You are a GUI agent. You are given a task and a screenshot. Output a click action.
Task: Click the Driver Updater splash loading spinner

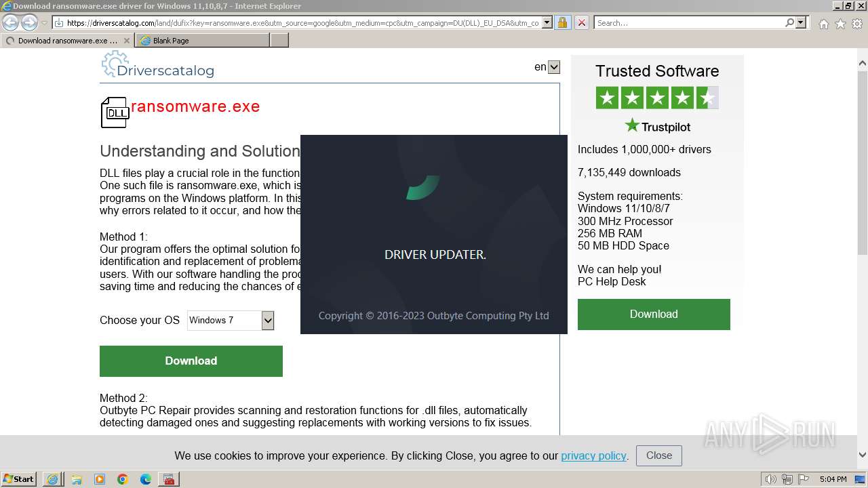423,188
